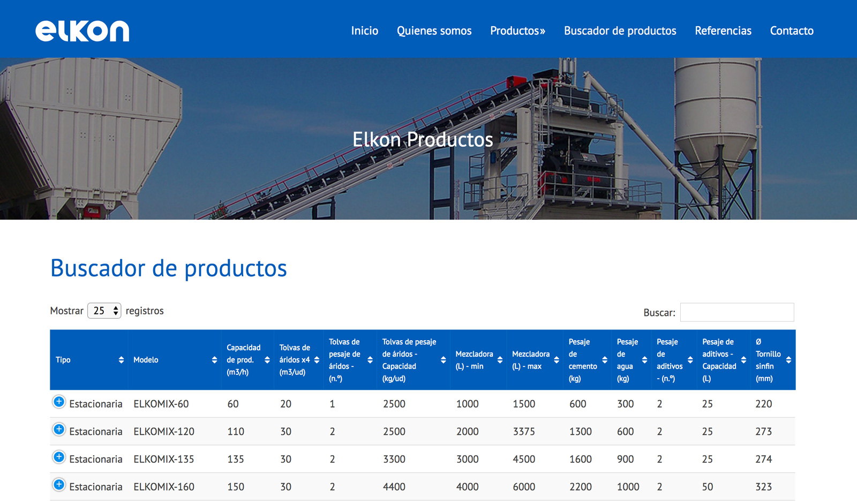857x504 pixels.
Task: Click value 3375 in ELKOMIX-120 row
Action: pos(524,432)
